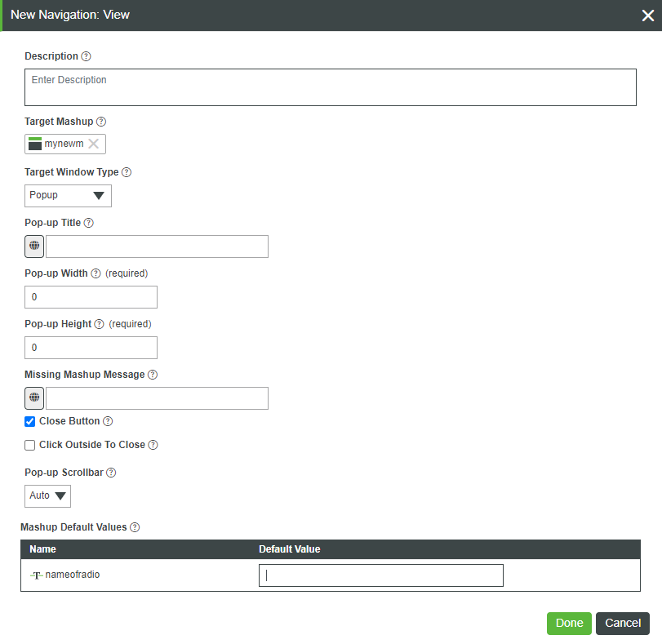
Task: Uncheck the Close Button checkbox
Action: coord(29,421)
